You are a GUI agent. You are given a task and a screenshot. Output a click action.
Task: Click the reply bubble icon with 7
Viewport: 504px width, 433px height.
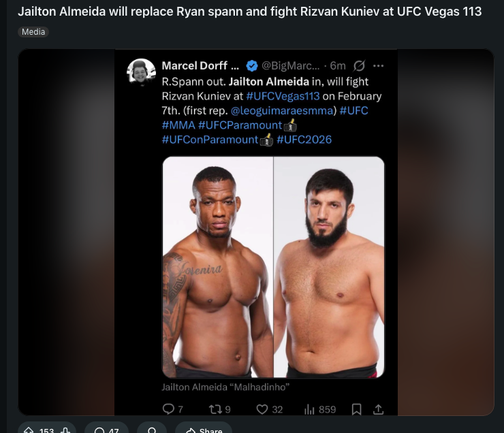click(x=168, y=409)
